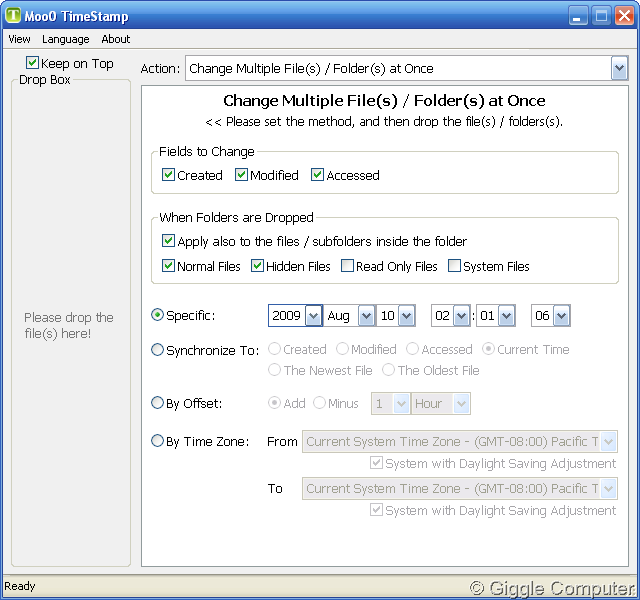Click the Ready status bar text
Image resolution: width=640 pixels, height=600 pixels.
click(20, 586)
